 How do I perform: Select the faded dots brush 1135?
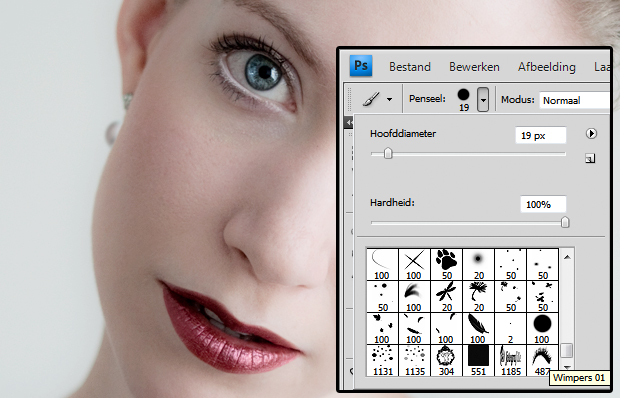(414, 360)
